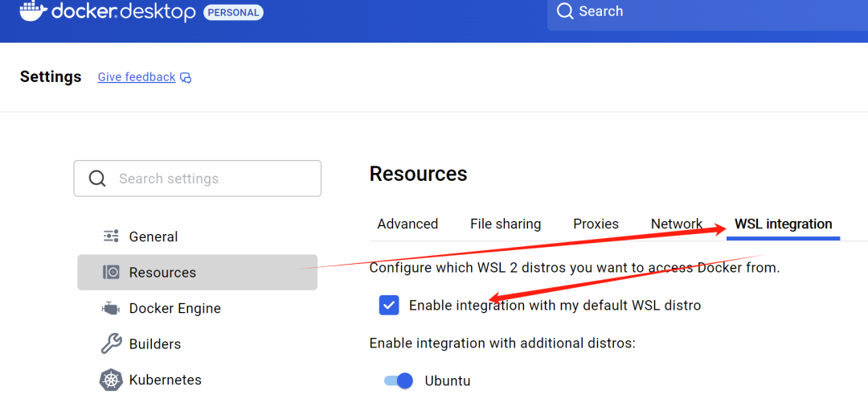Select Resources in the settings sidebar
The height and width of the screenshot is (403, 868).
(197, 272)
